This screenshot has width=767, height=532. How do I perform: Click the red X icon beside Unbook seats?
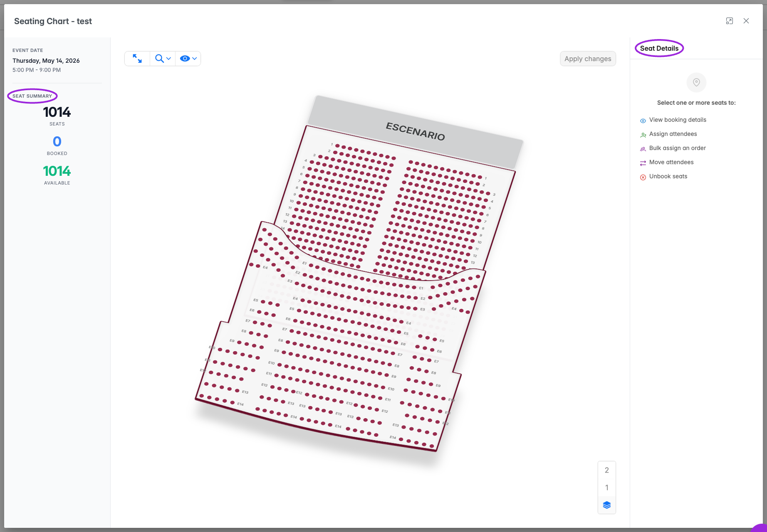[643, 177]
